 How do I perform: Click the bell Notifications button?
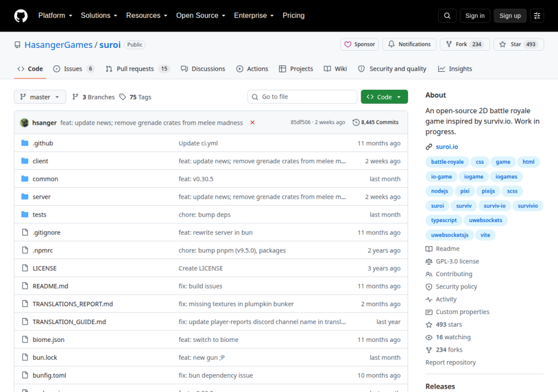(x=409, y=45)
